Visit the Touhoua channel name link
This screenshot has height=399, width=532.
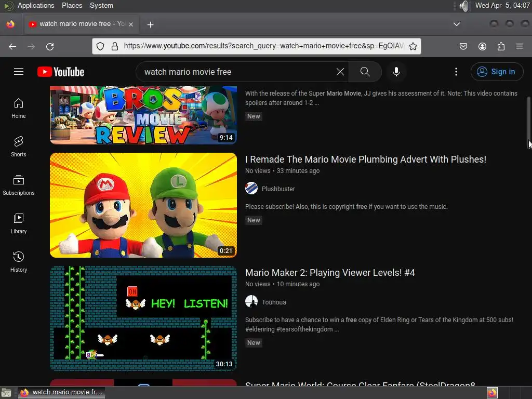click(274, 302)
